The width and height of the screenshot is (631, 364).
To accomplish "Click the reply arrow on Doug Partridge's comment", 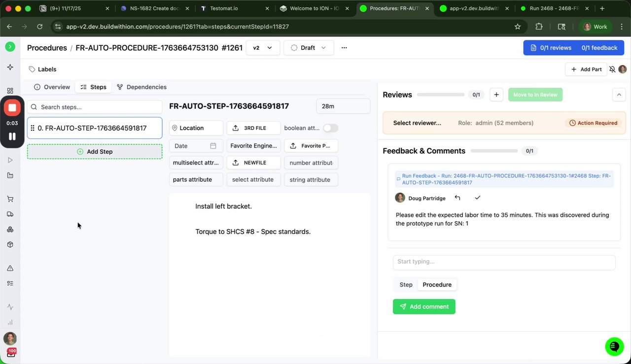I will 457,198.
